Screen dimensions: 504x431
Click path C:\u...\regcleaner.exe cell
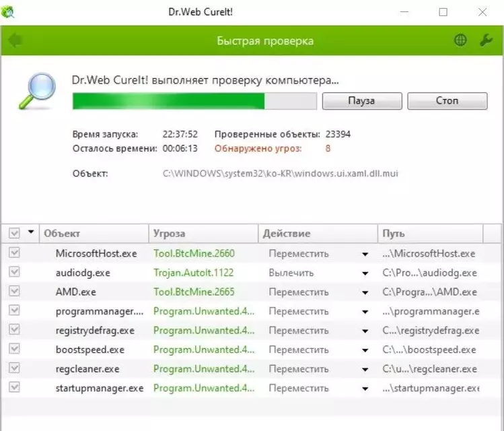[x=429, y=369]
